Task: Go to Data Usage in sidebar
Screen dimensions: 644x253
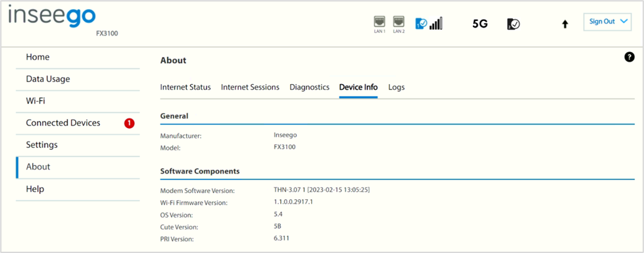Action: [x=78, y=79]
